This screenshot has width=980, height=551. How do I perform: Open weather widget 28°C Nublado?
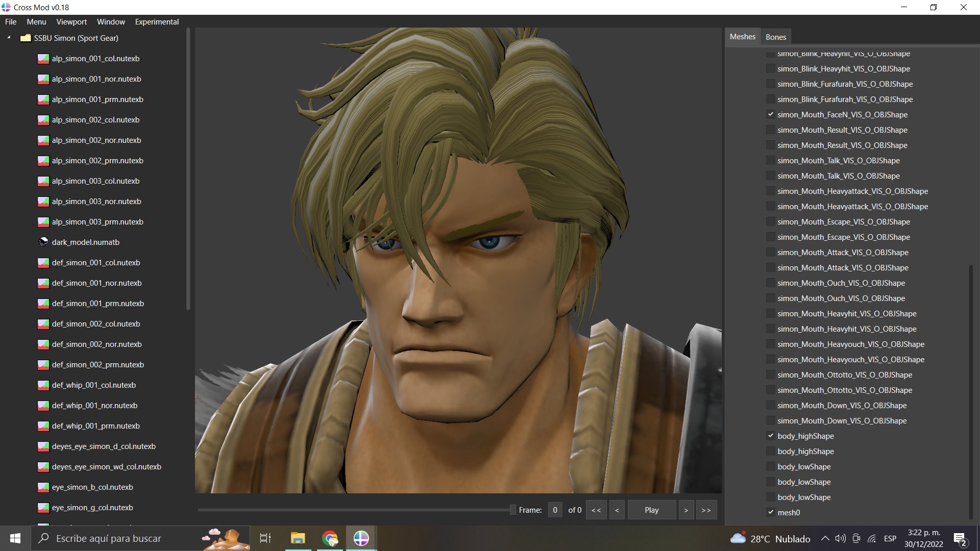coord(770,539)
